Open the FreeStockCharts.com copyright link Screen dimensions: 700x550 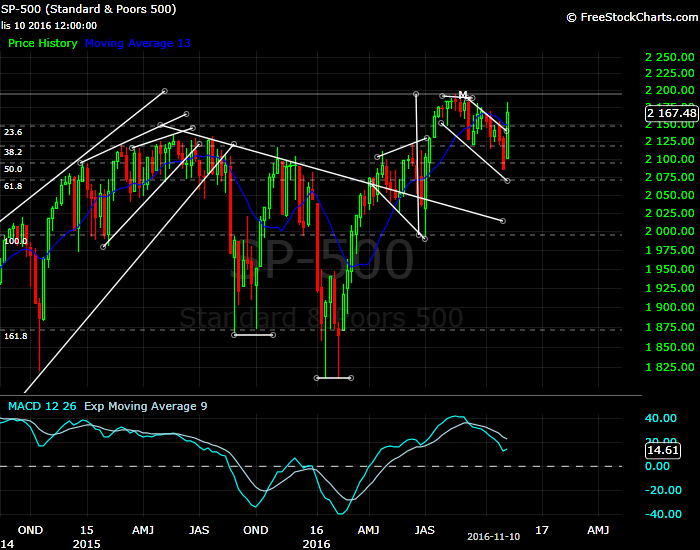tap(633, 17)
